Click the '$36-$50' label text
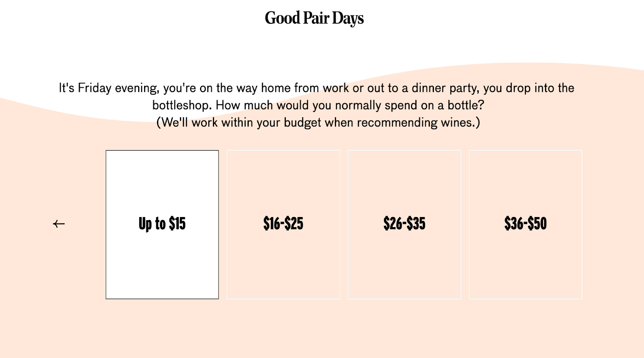The width and height of the screenshot is (644, 358). [526, 223]
